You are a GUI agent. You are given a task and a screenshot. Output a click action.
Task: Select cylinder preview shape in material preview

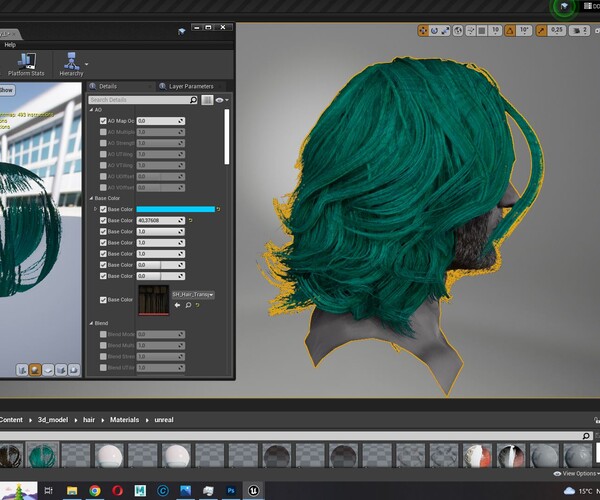(22, 370)
